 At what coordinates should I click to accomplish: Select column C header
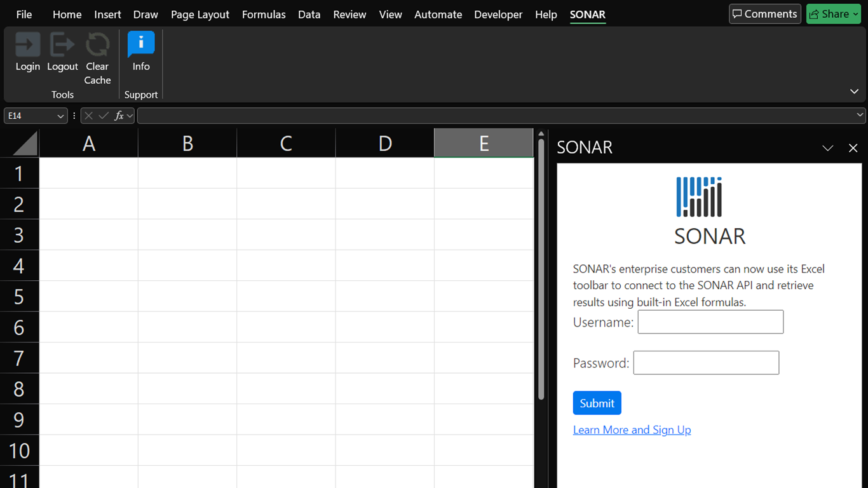pyautogui.click(x=286, y=144)
